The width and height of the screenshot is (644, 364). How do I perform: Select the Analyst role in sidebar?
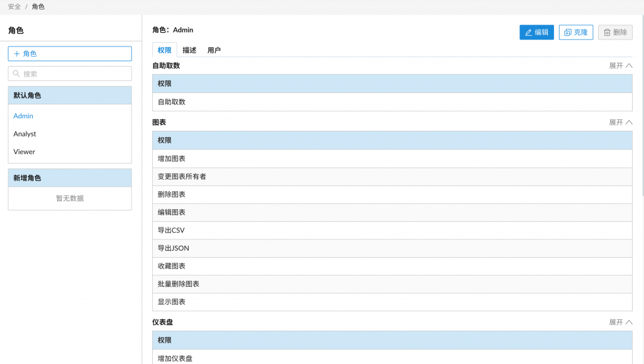pyautogui.click(x=25, y=134)
